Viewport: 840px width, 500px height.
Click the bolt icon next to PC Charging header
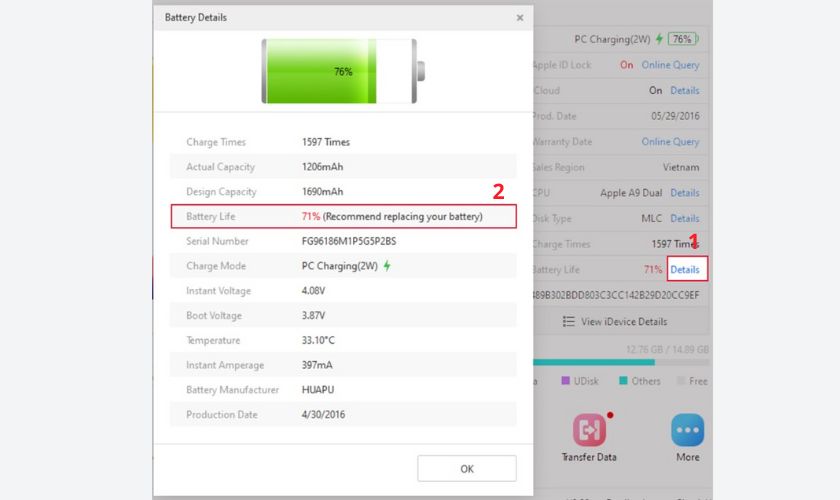659,39
